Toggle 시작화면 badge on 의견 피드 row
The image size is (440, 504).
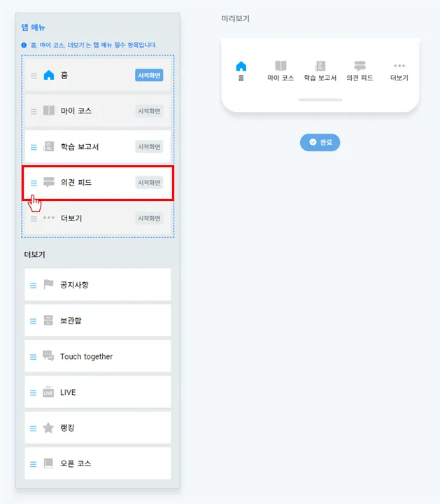point(149,183)
